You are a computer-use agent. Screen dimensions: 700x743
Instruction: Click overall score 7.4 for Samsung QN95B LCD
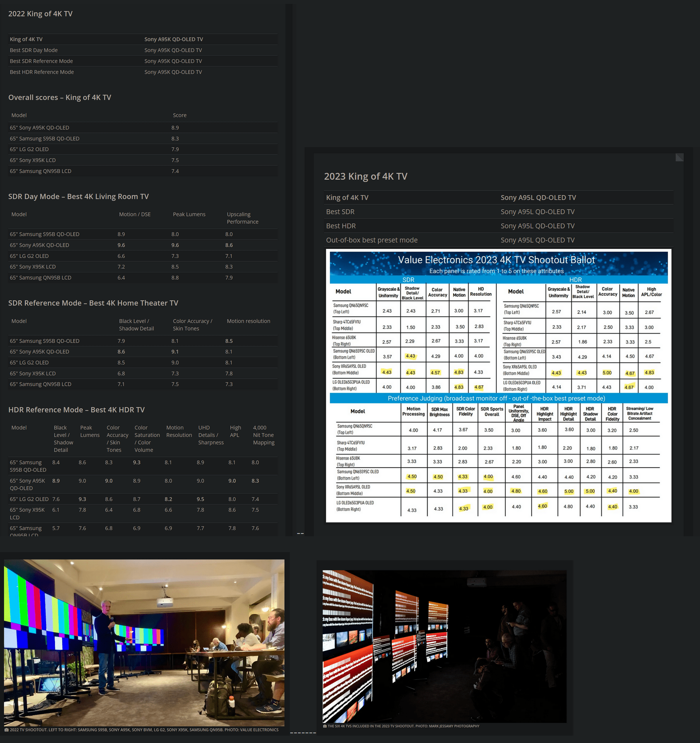[x=175, y=171]
